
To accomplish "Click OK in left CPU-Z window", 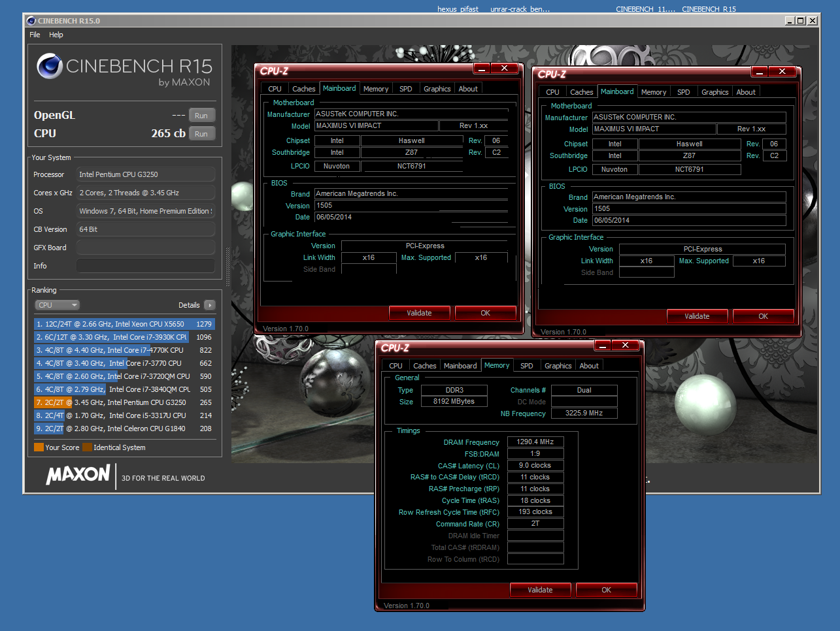I will [x=485, y=313].
